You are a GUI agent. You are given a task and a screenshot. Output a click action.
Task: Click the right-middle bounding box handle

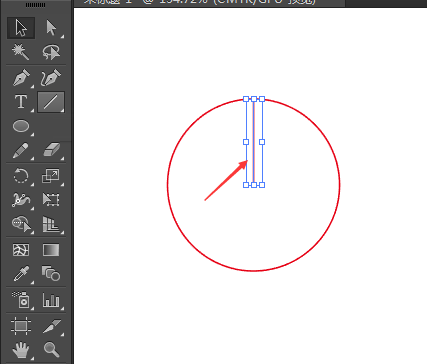tap(262, 142)
